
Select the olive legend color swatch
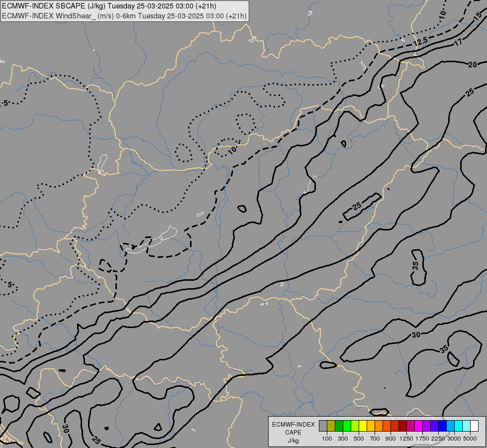[331, 426]
